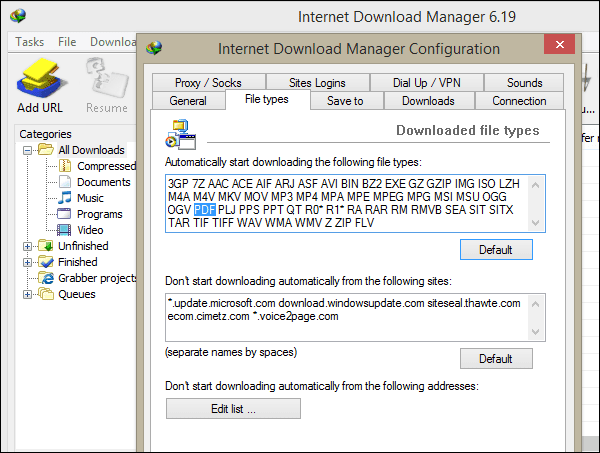
Task: Click the highlighted PDF extension
Action: pos(205,210)
